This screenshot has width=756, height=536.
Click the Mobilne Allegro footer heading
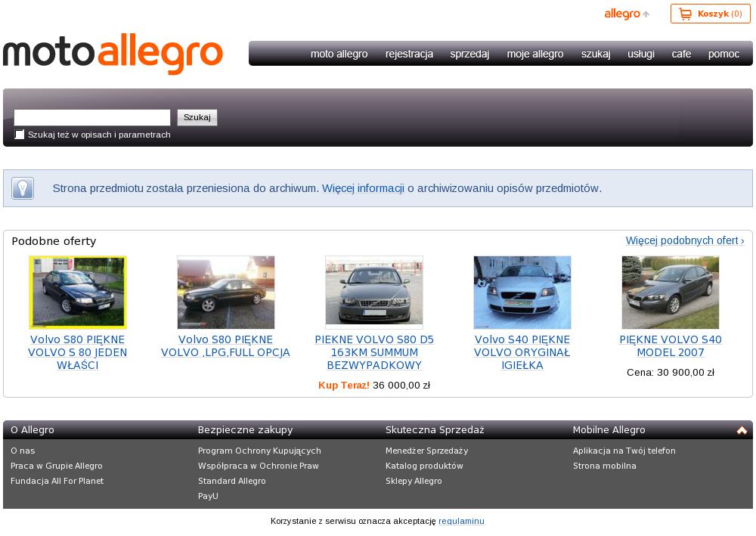(x=609, y=430)
